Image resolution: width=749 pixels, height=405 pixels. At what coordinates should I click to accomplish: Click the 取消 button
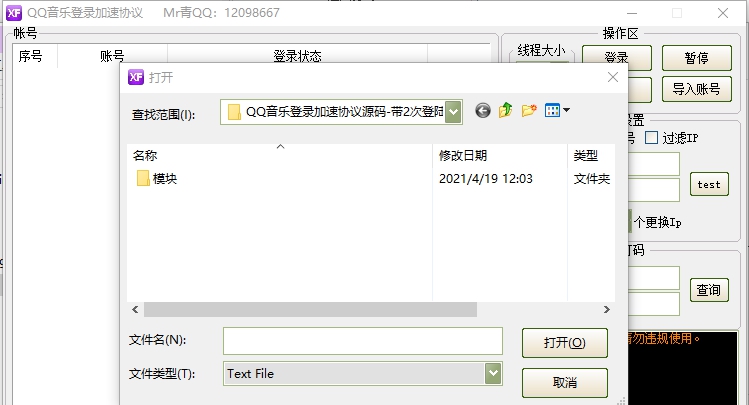(565, 383)
